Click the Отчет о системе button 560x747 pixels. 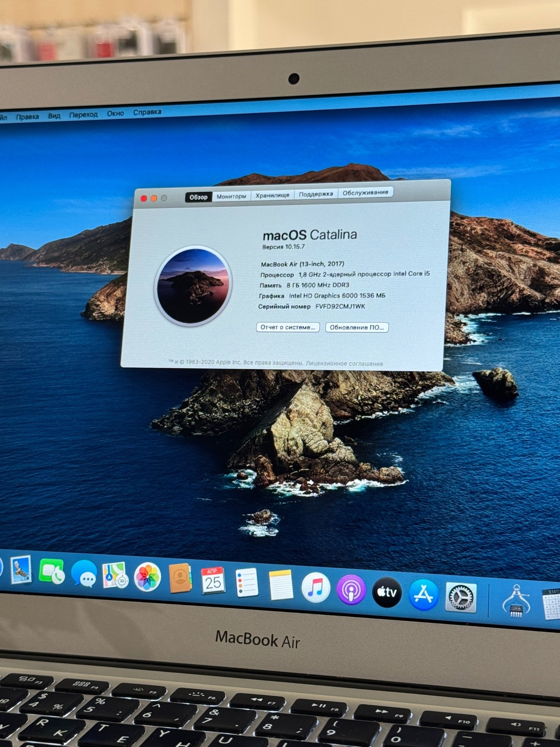coord(288,327)
